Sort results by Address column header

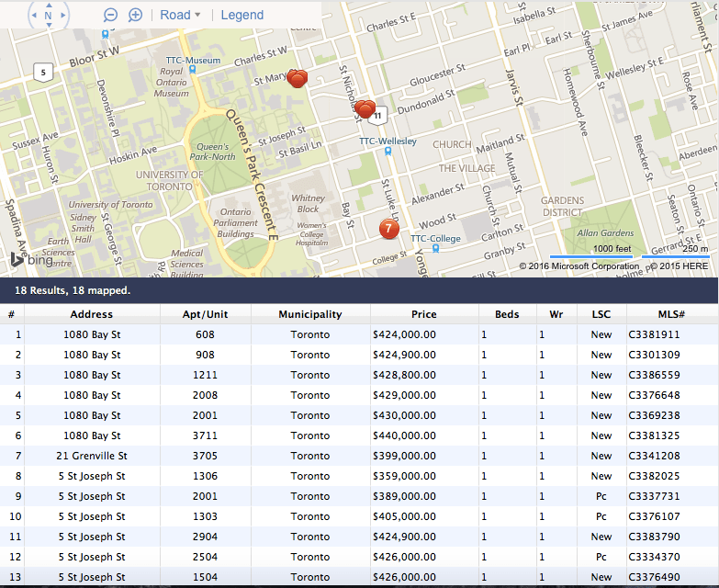(92, 314)
